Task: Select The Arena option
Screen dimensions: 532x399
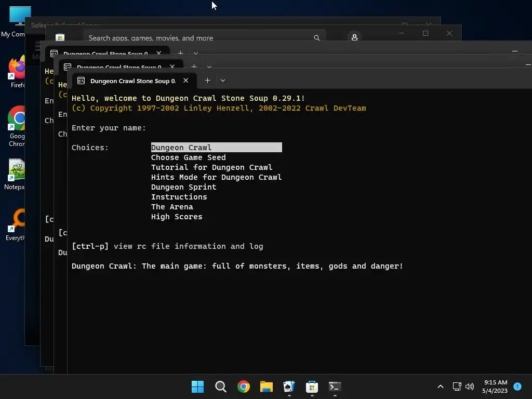Action: (172, 207)
